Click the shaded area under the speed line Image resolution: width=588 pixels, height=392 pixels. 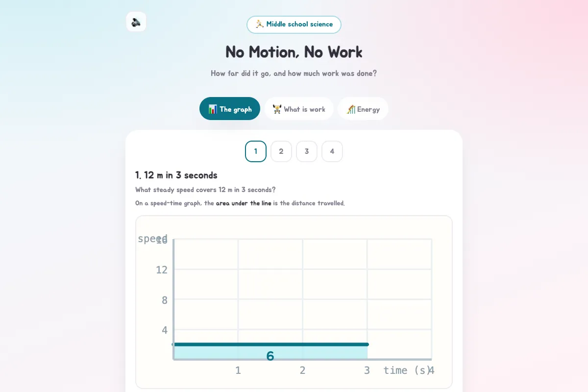220,353
